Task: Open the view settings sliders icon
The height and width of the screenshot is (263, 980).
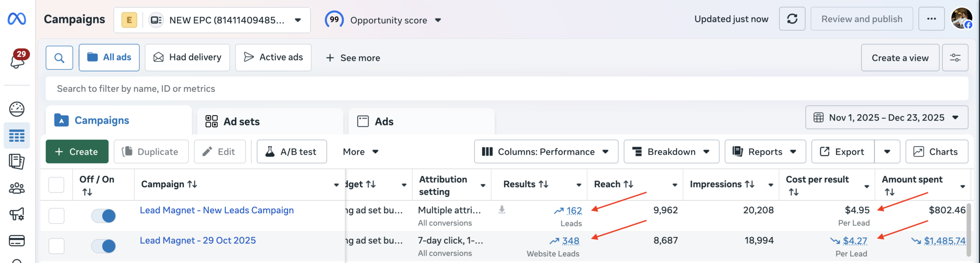Action: pyautogui.click(x=955, y=58)
